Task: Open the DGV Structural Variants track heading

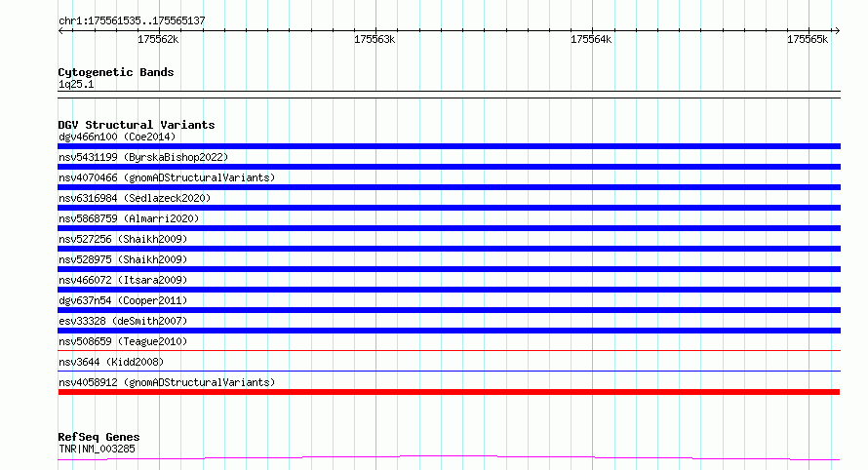Action: tap(137, 125)
